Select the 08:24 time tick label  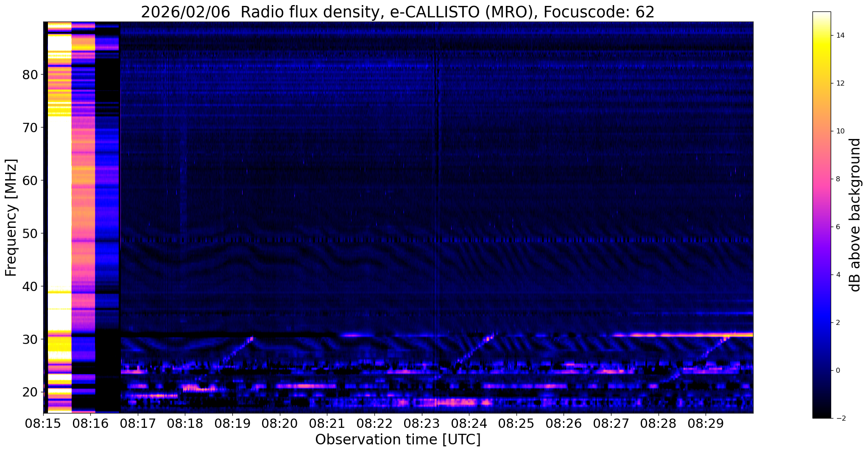469,423
